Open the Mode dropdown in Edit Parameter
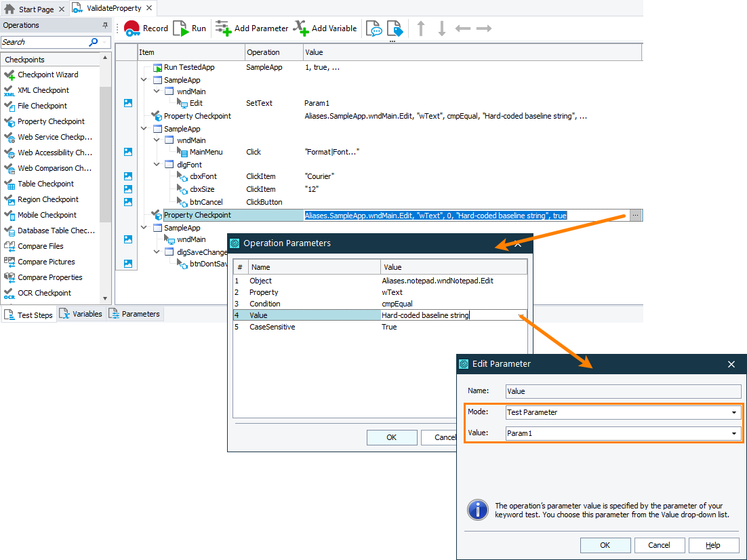This screenshot has height=560, width=747. 735,412
